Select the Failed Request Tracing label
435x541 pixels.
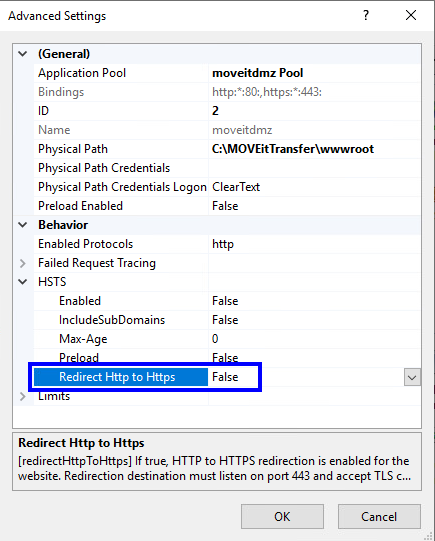point(97,263)
